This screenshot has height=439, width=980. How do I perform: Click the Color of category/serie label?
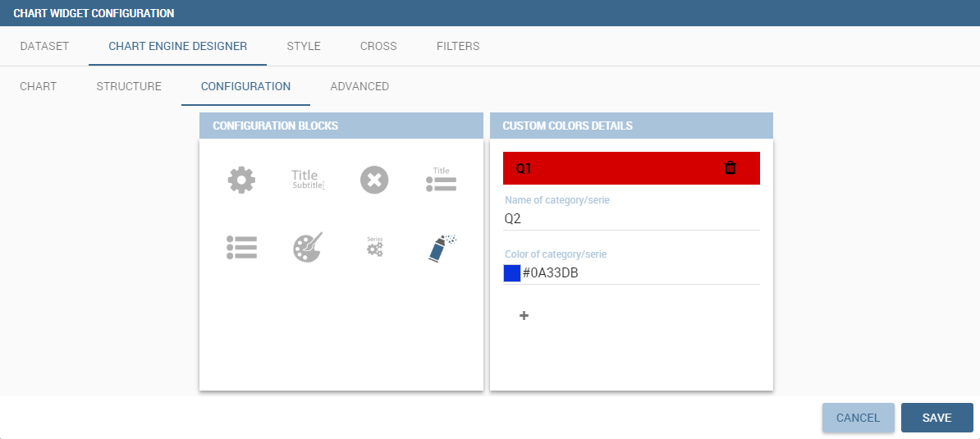coord(556,254)
